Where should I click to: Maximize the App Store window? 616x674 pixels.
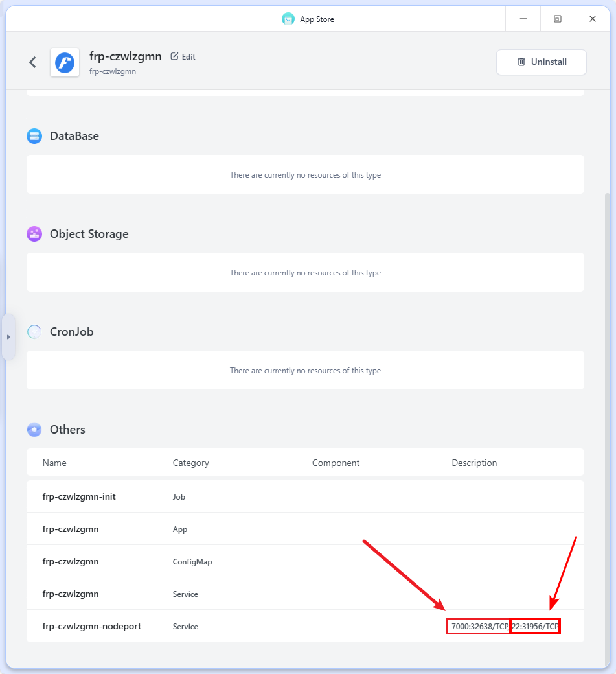(557, 19)
